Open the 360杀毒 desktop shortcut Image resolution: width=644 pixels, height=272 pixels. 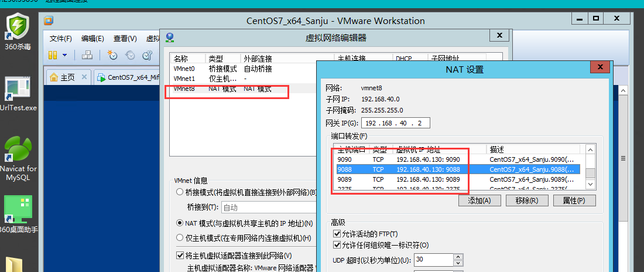pyautogui.click(x=17, y=31)
